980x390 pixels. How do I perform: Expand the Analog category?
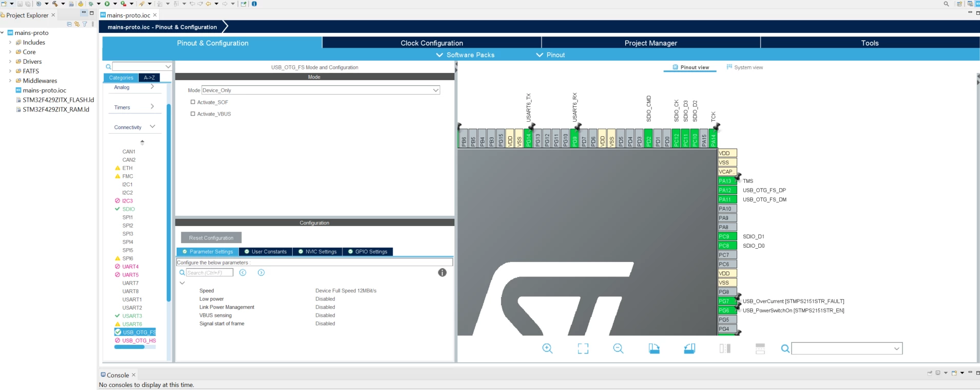pos(152,87)
